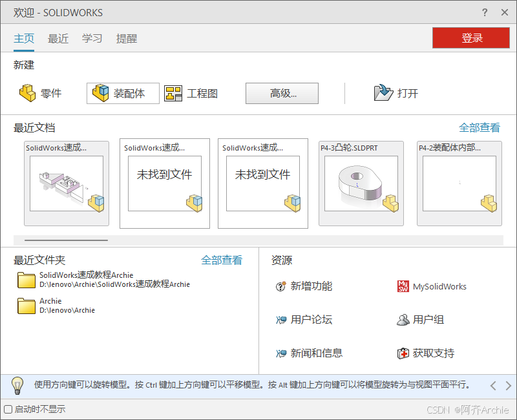
Task: Click the 新闻和信息 news icon
Action: tap(281, 353)
